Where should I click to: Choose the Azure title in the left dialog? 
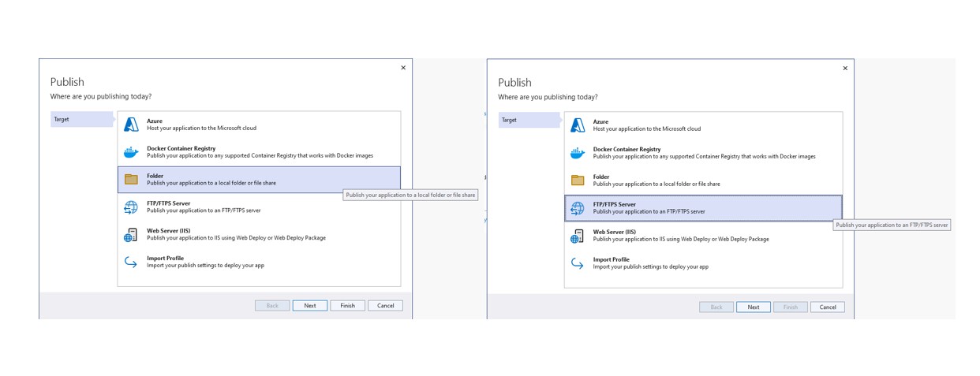(155, 121)
